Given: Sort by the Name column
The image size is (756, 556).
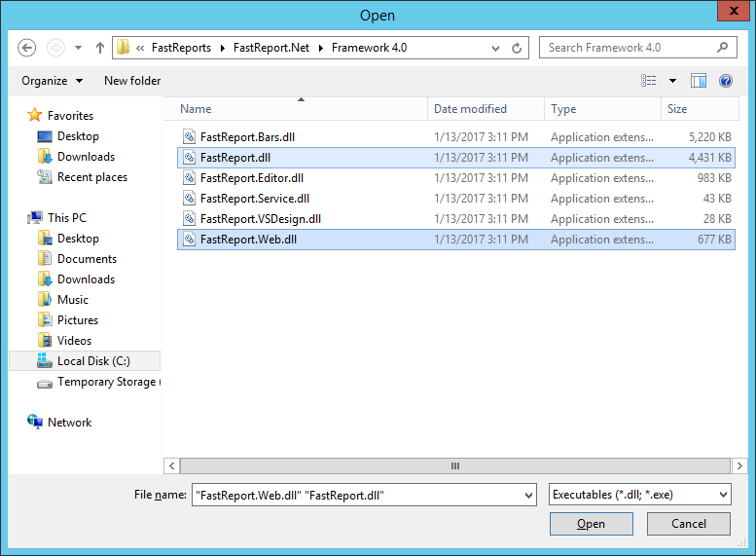Looking at the screenshot, I should [295, 109].
